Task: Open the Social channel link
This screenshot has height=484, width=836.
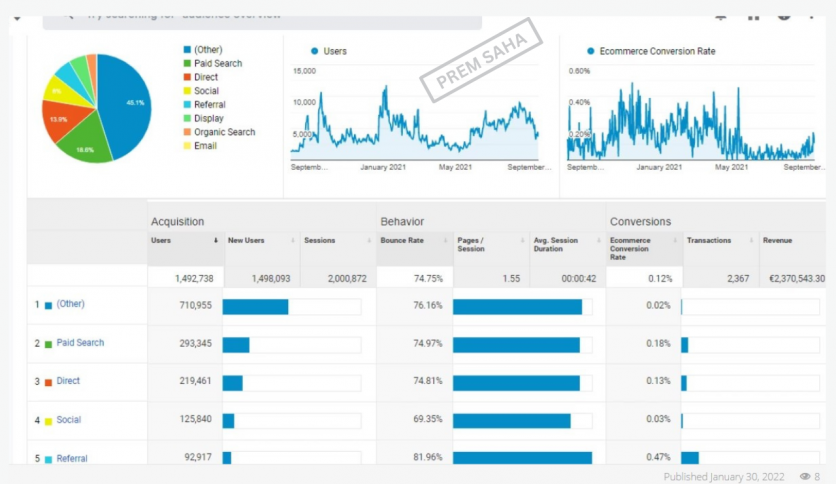Action: coord(69,420)
